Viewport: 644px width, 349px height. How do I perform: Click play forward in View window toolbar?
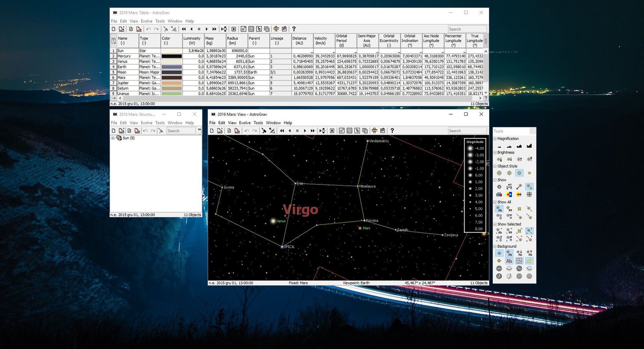tap(305, 131)
